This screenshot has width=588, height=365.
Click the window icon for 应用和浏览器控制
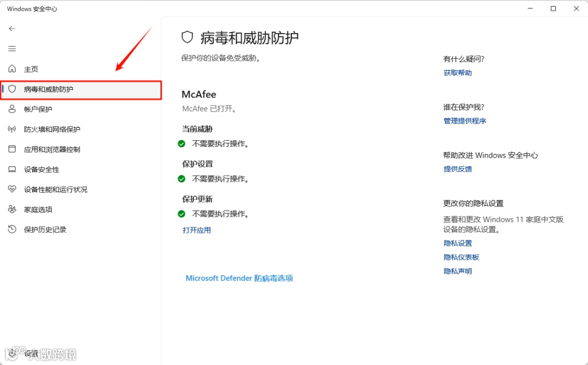pos(12,149)
